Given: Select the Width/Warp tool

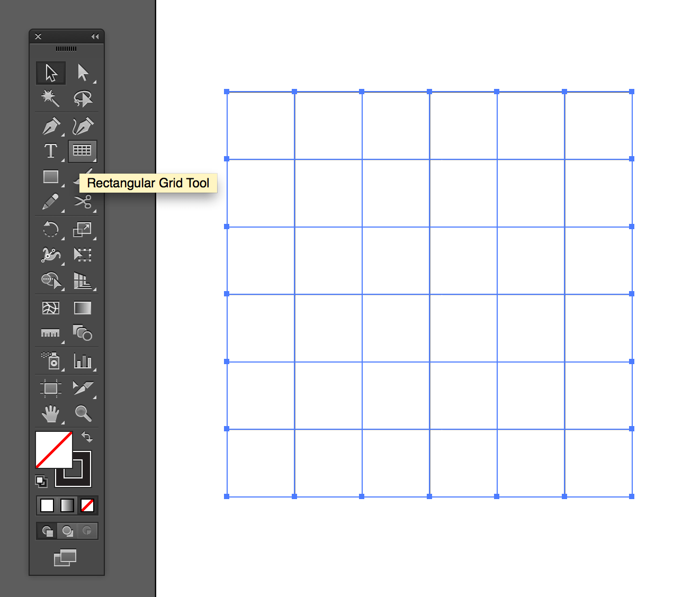Looking at the screenshot, I should [x=51, y=255].
